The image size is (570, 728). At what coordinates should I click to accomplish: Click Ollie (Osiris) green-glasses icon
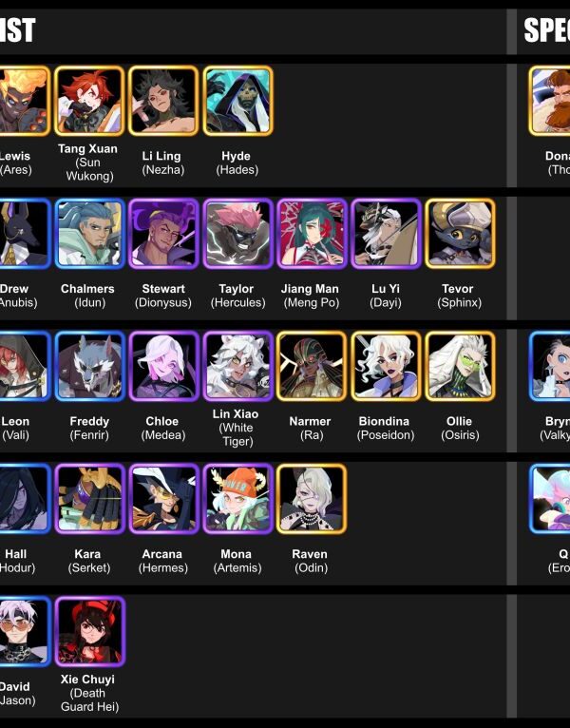pyautogui.click(x=460, y=366)
